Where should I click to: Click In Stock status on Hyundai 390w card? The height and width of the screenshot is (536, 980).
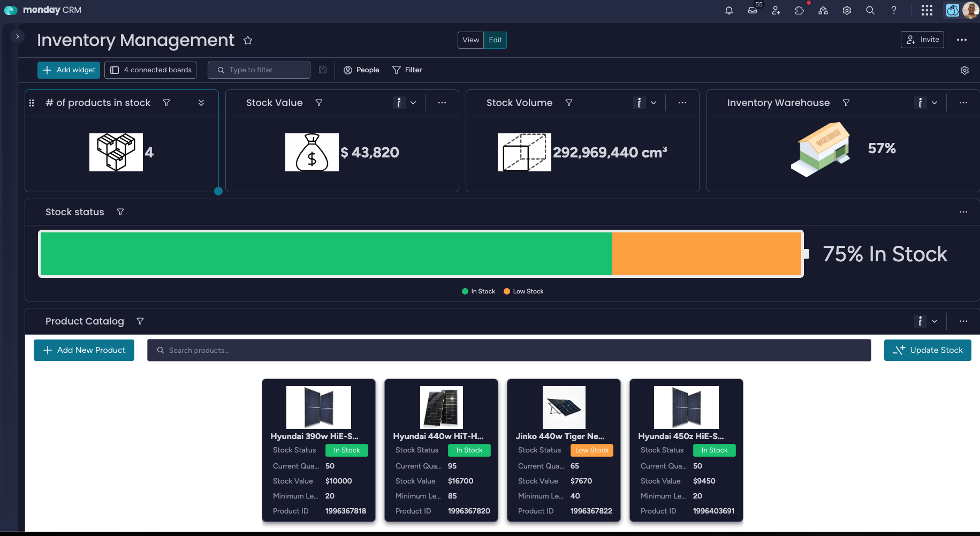[347, 450]
